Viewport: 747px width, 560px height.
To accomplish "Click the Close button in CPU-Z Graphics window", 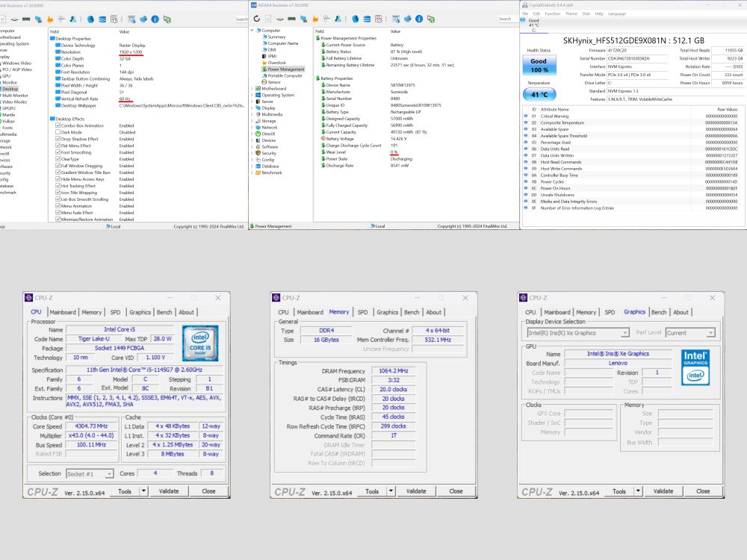I will pyautogui.click(x=702, y=491).
